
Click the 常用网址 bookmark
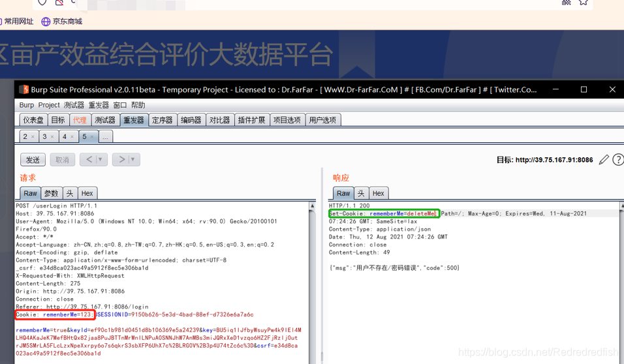(19, 22)
